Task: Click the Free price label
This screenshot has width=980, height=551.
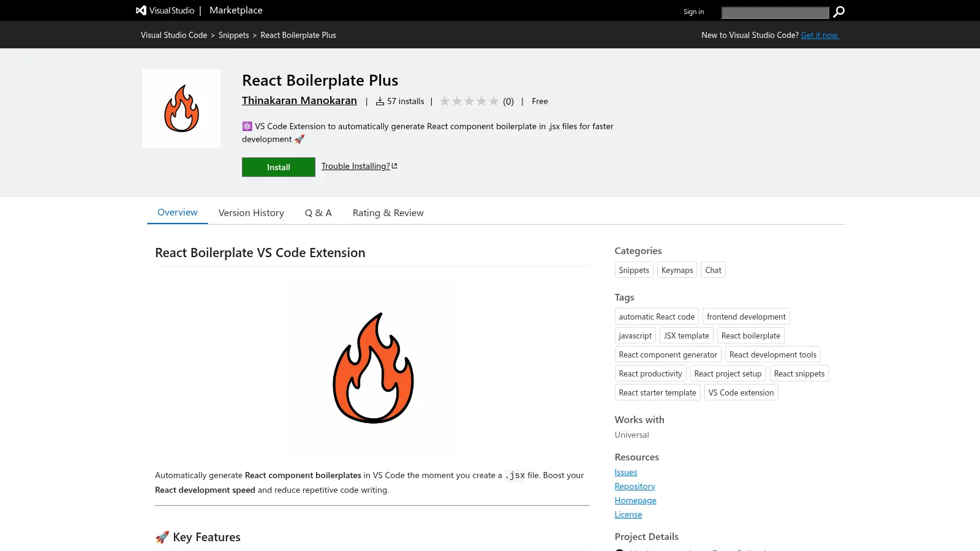Action: [x=540, y=101]
